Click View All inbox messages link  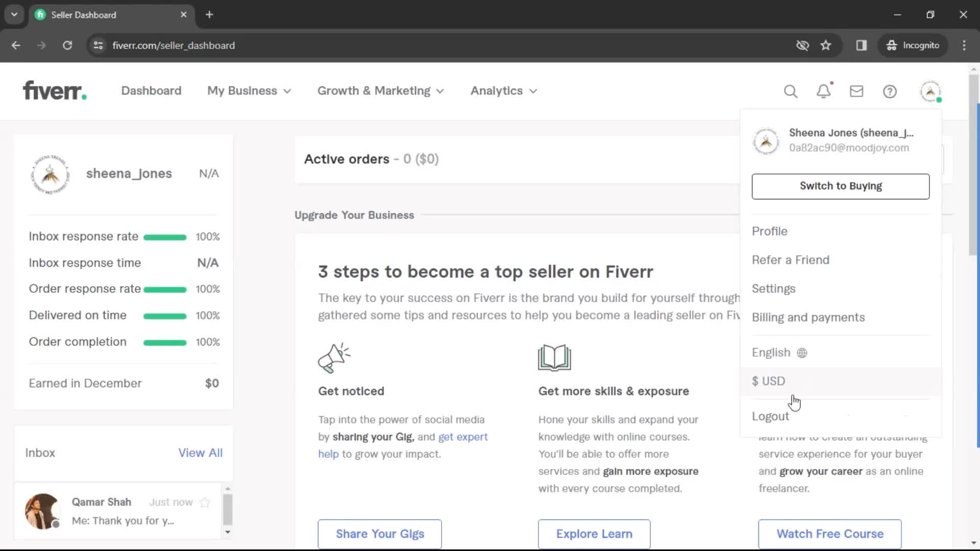(200, 452)
